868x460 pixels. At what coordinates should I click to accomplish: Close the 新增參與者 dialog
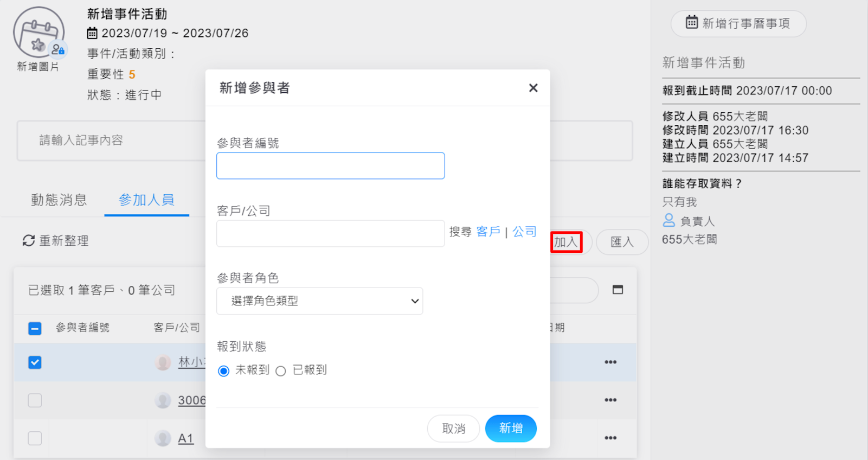click(533, 88)
